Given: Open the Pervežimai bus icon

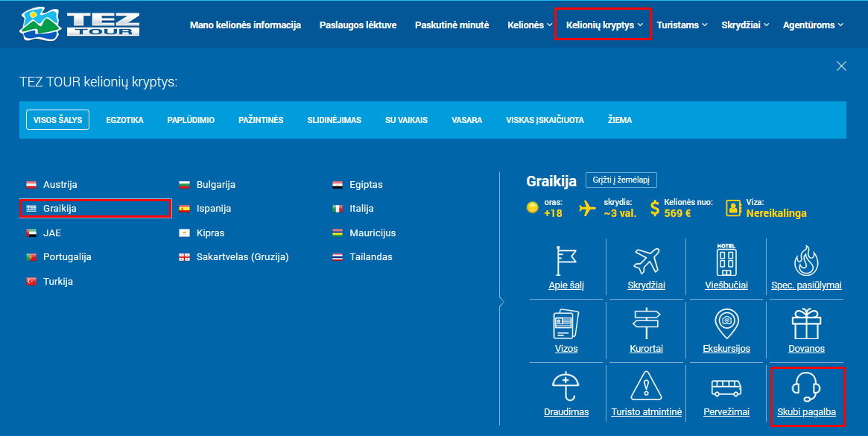Looking at the screenshot, I should [726, 388].
